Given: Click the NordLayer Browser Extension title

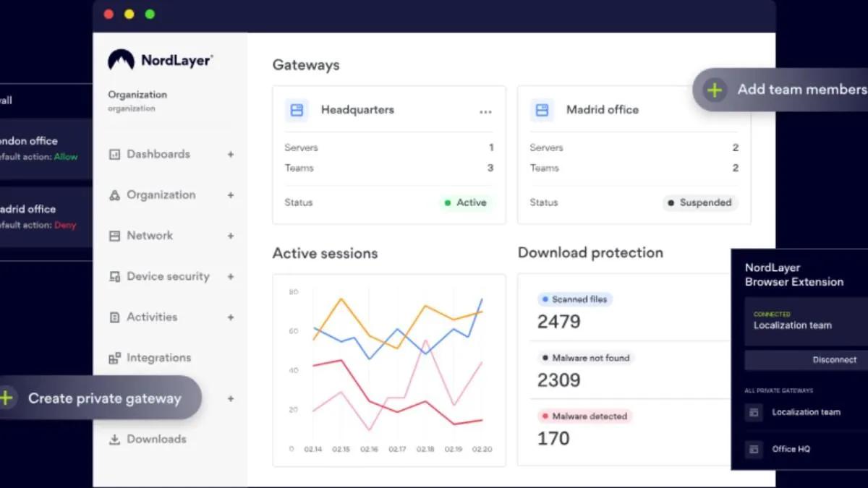Looking at the screenshot, I should 794,275.
